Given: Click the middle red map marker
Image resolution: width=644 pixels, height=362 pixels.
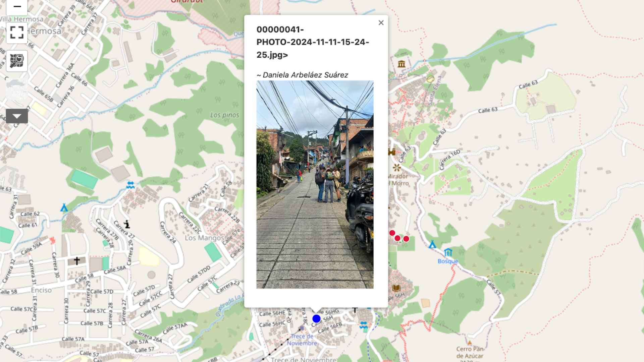Looking at the screenshot, I should coord(397,238).
